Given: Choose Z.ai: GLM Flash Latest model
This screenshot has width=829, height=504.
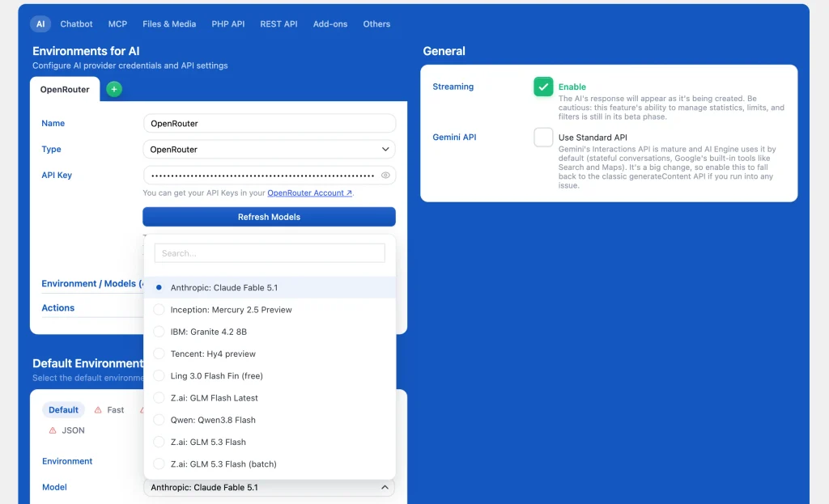Looking at the screenshot, I should (x=270, y=398).
